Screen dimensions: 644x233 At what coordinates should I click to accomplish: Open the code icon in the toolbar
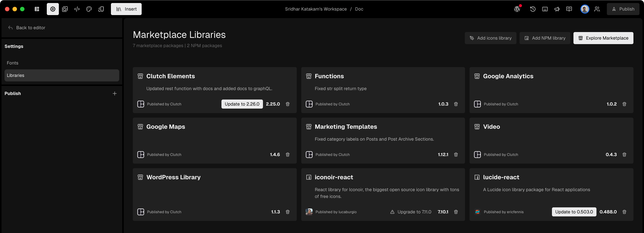click(x=77, y=9)
